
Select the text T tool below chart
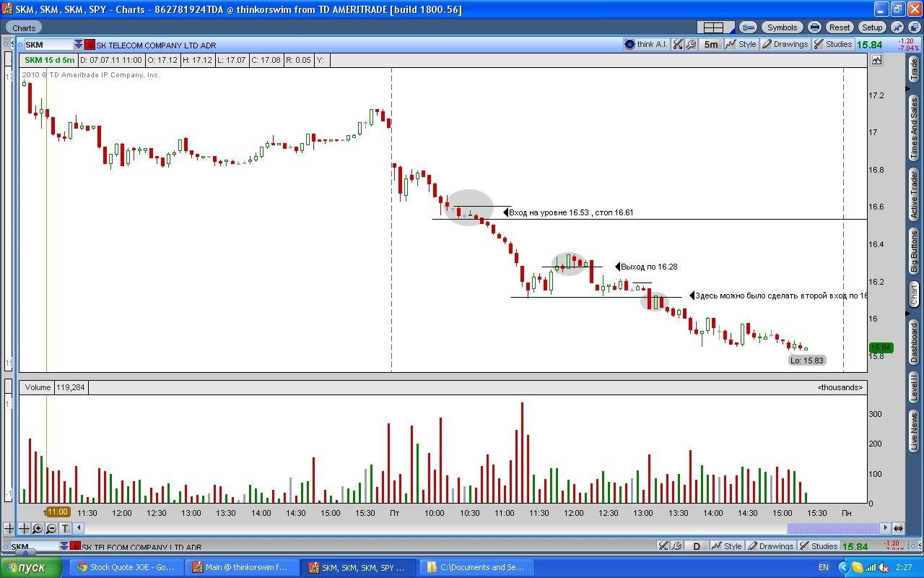64,529
